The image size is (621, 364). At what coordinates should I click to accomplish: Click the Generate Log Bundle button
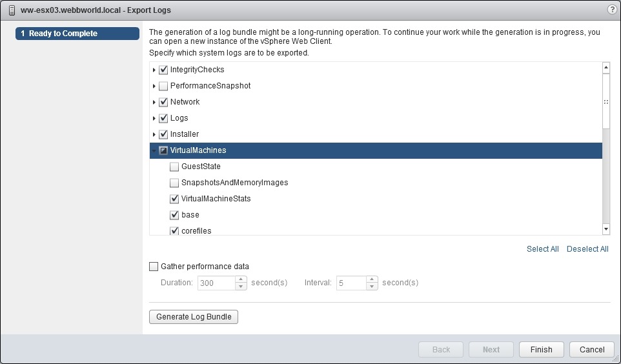194,317
